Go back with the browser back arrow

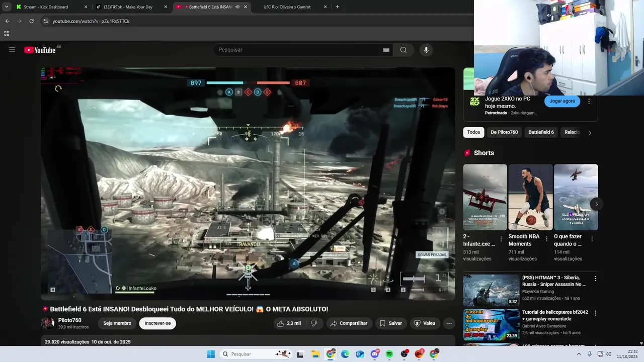pos(7,21)
